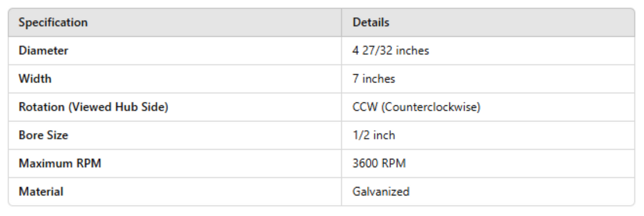Click the 7 inches width value
This screenshot has width=644, height=216.
tap(374, 79)
